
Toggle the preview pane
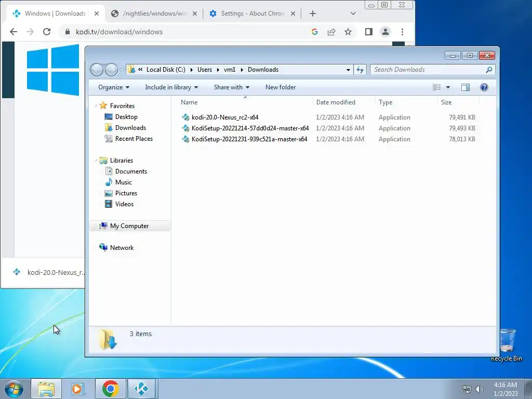tap(465, 87)
